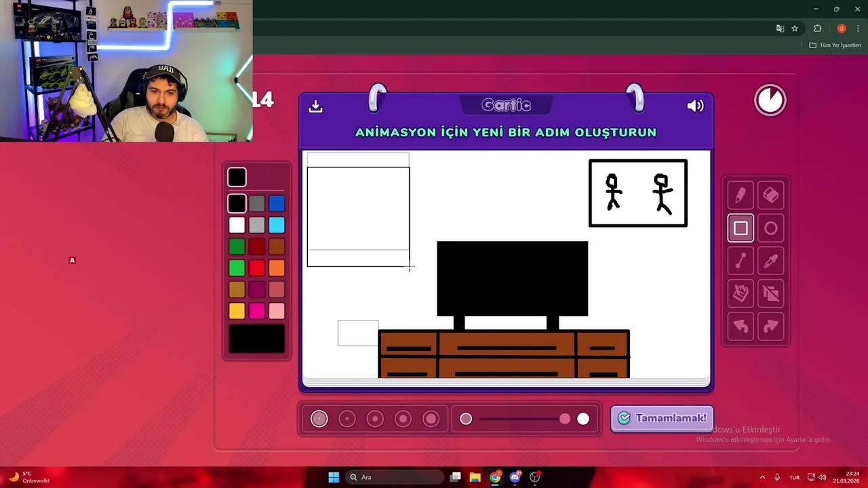The height and width of the screenshot is (488, 868).
Task: Mute game sound with the speaker icon
Action: (x=695, y=106)
